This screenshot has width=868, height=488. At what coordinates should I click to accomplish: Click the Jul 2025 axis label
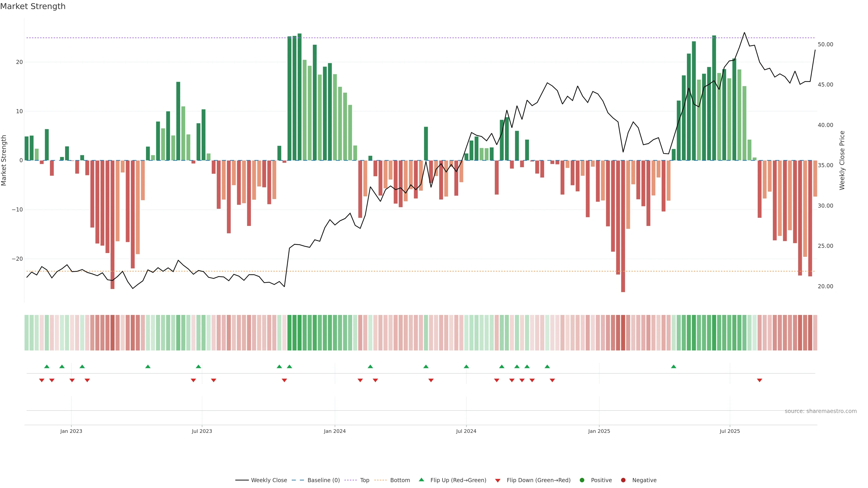click(729, 431)
